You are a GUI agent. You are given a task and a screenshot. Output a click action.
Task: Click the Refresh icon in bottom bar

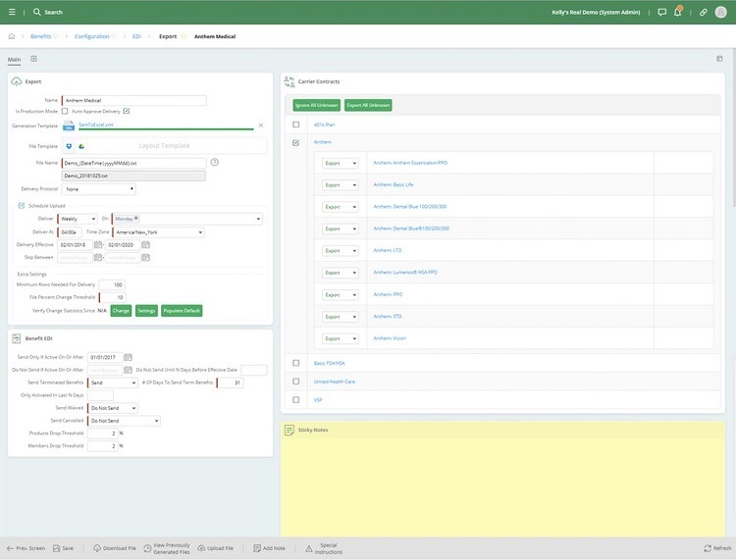coord(708,548)
